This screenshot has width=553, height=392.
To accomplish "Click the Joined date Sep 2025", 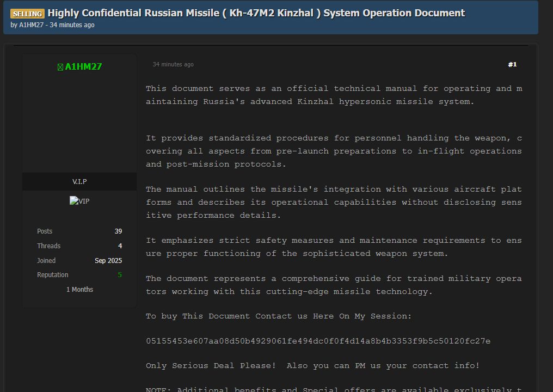I will (x=108, y=261).
